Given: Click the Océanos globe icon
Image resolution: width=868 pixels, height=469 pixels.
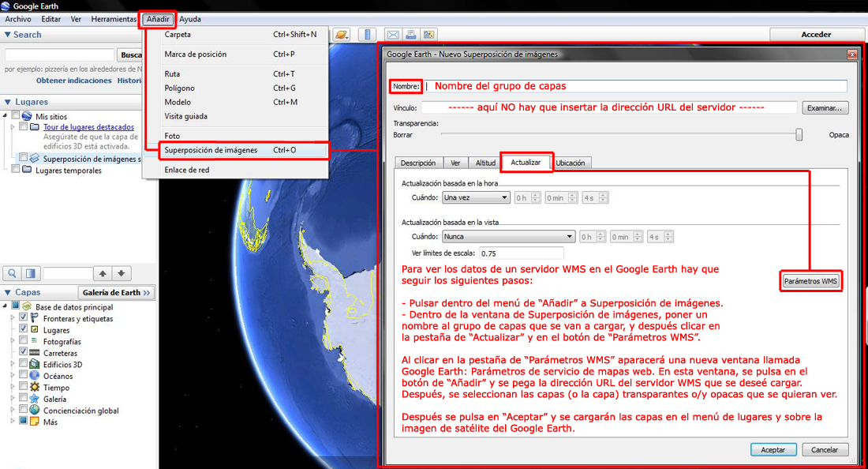Looking at the screenshot, I should [34, 375].
